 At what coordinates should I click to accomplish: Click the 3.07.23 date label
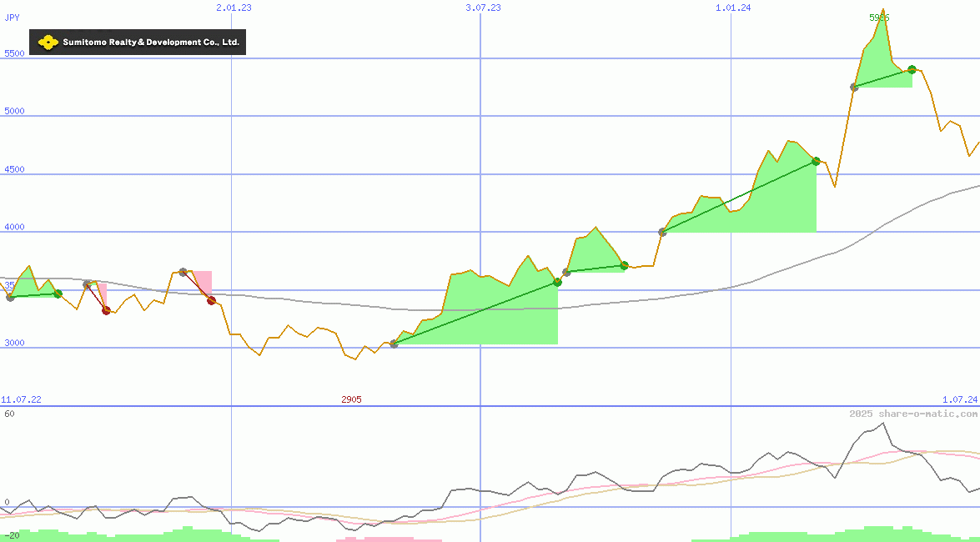tap(483, 8)
